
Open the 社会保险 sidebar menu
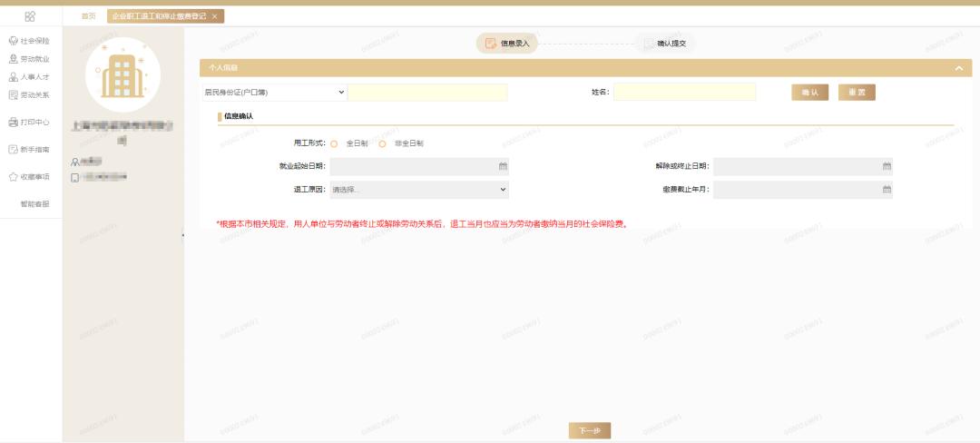click(x=29, y=41)
